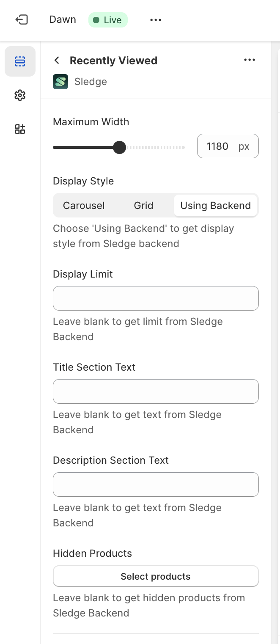Select the Sections panel icon in the sidebar
The image size is (280, 644).
(x=20, y=61)
